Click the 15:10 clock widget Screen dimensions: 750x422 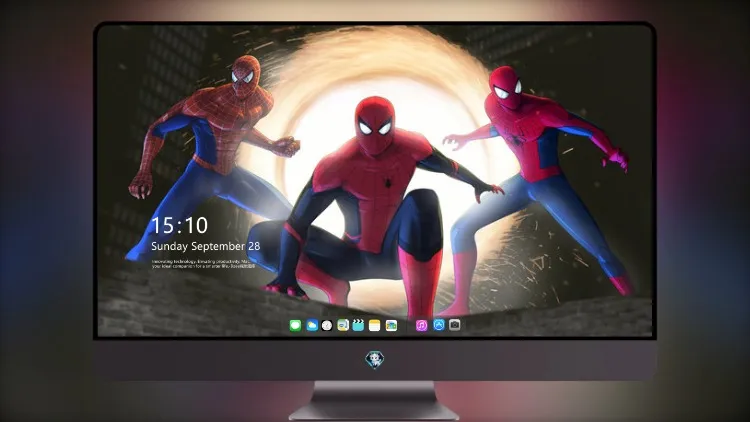pos(179,225)
